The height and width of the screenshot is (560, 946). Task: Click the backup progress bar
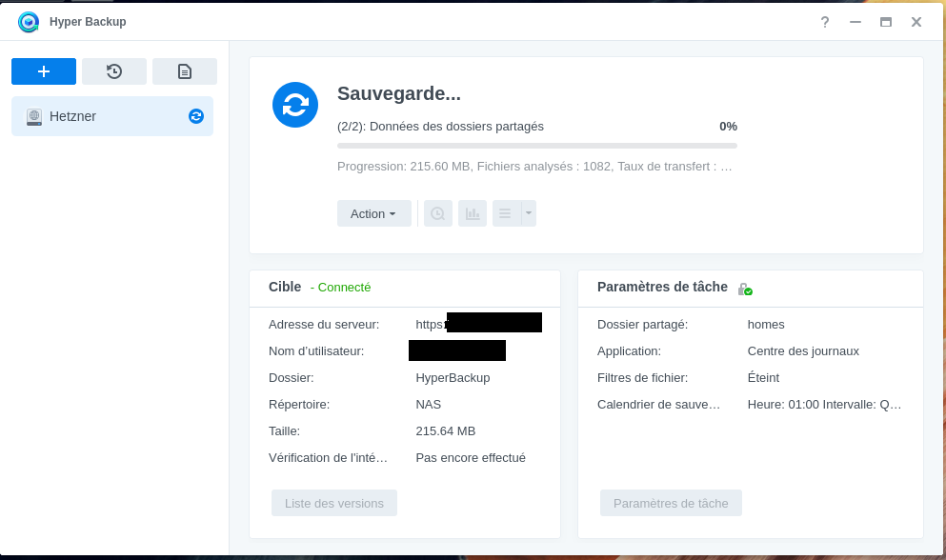[537, 146]
